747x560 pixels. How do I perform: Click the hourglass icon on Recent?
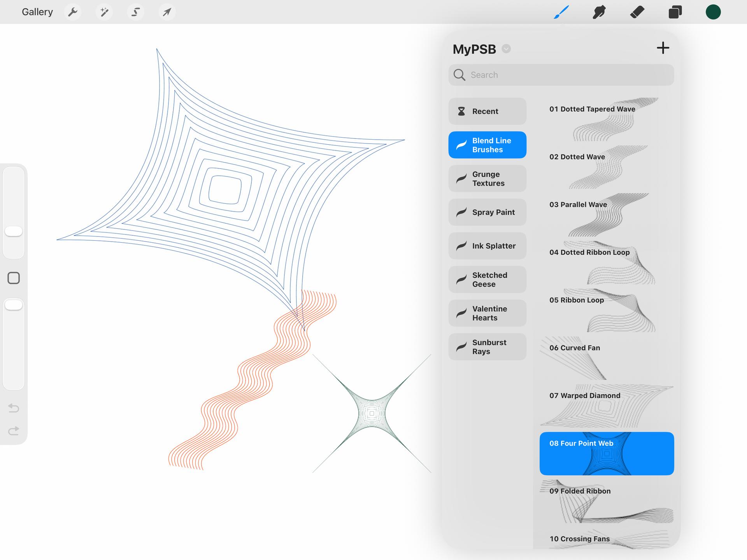click(x=461, y=111)
